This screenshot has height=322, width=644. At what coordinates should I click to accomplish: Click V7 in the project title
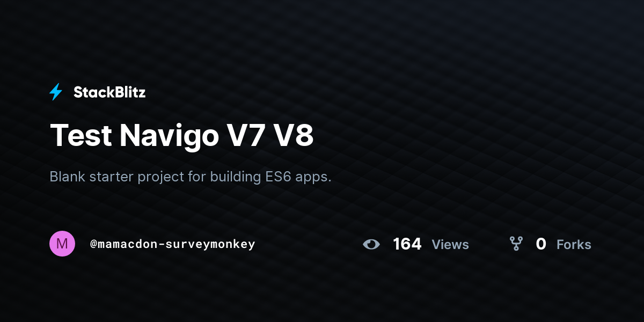pyautogui.click(x=246, y=135)
